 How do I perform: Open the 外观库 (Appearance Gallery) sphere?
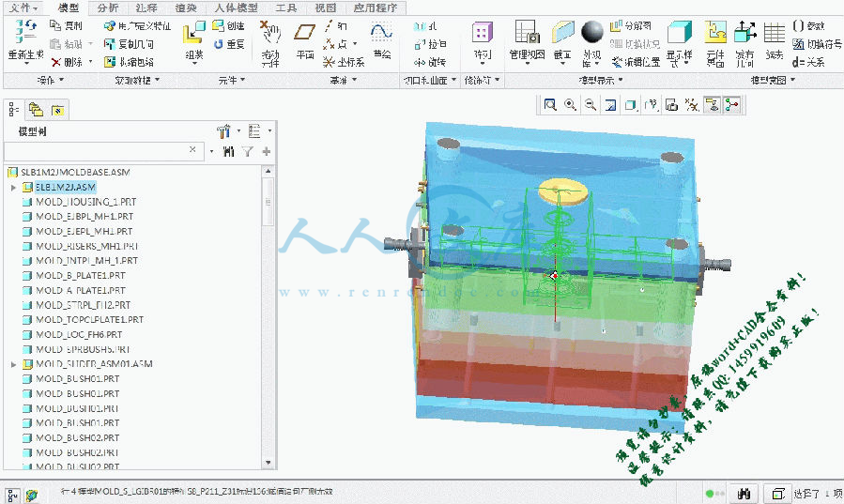coord(592,32)
